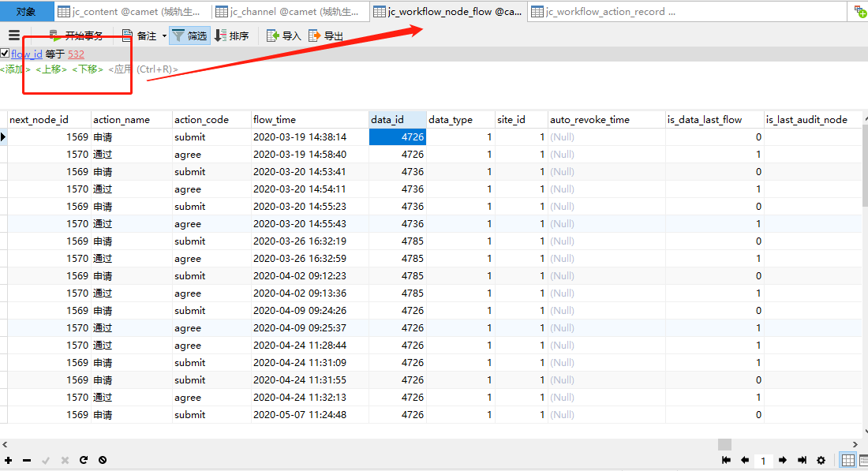The width and height of the screenshot is (868, 471).
Task: Switch to the jc_content table tab
Action: point(133,12)
